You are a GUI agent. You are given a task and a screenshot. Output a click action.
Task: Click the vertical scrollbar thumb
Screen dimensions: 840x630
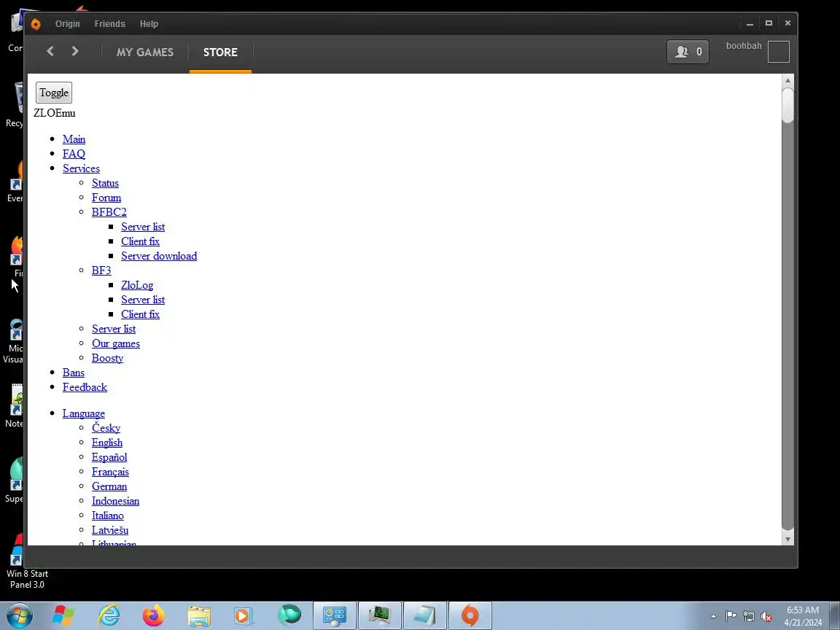787,106
